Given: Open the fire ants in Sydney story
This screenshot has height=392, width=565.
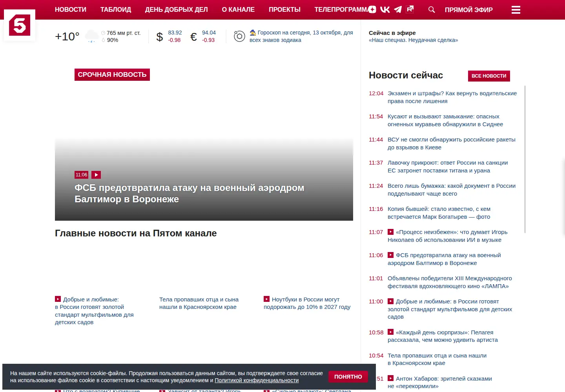Looking at the screenshot, I should pos(445,120).
